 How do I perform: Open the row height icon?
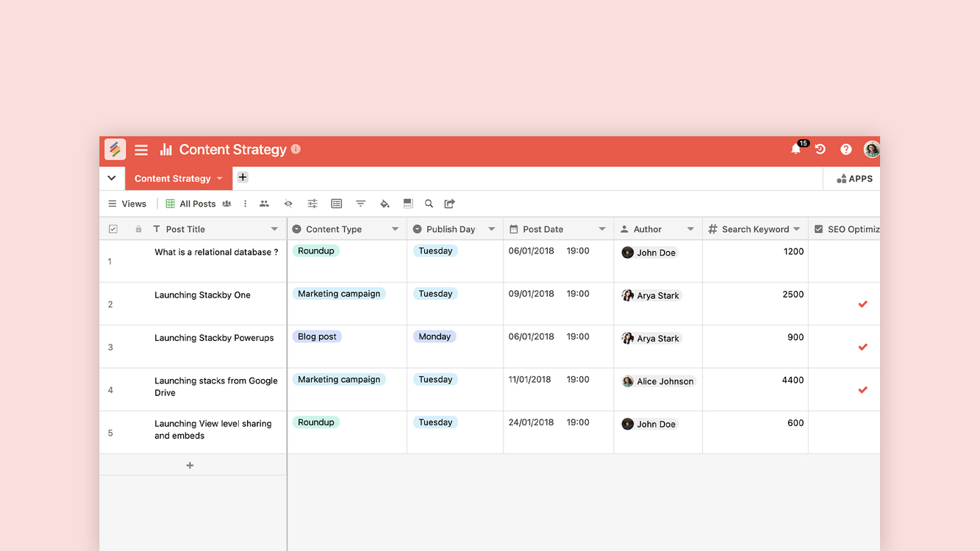point(408,204)
